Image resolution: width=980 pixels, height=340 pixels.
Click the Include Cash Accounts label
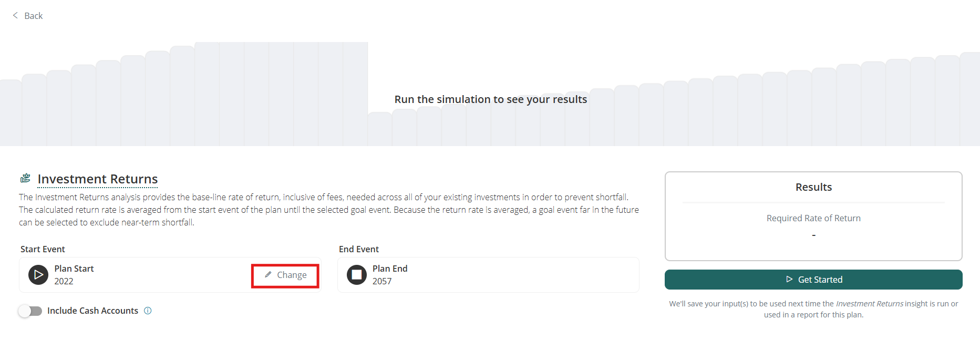(x=92, y=311)
